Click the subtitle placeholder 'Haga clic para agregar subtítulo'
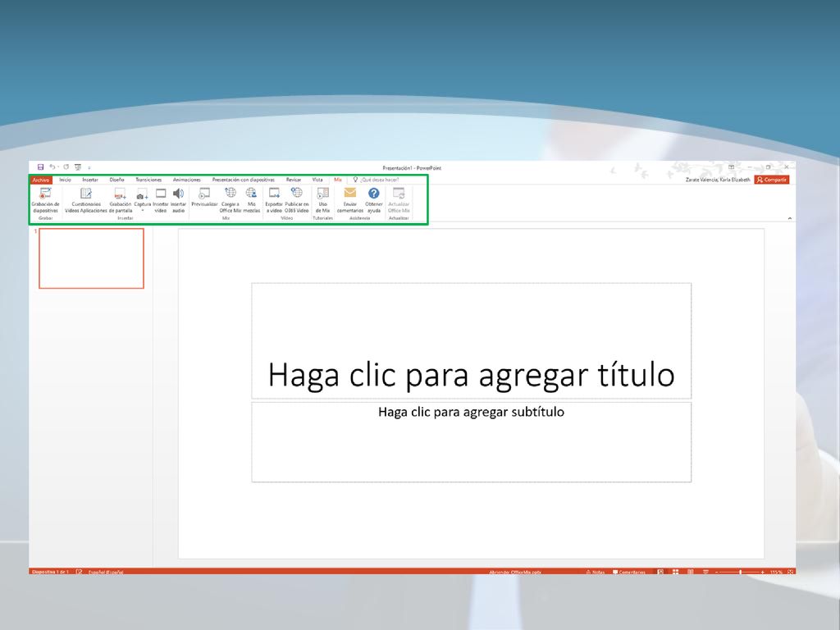Screen dimensions: 840x630 click(472, 442)
